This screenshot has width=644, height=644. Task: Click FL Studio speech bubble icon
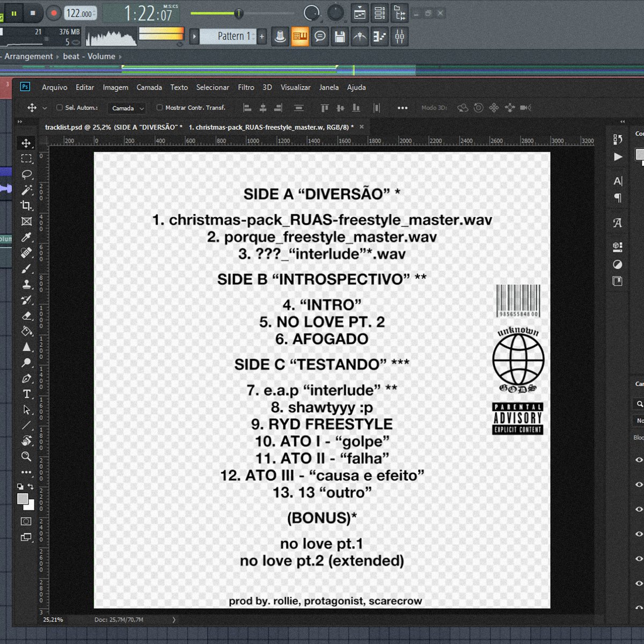[x=320, y=37]
